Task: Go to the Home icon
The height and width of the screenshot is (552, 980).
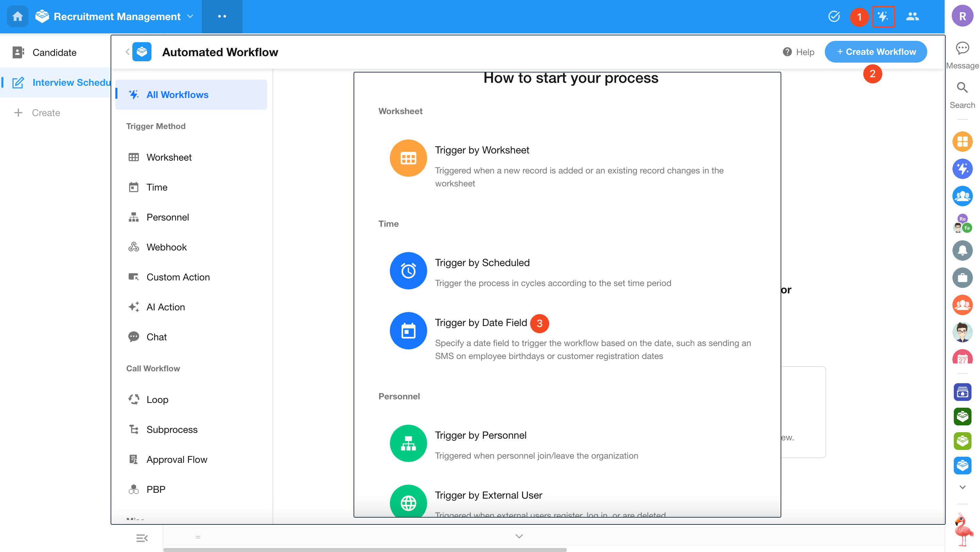Action: pyautogui.click(x=17, y=16)
